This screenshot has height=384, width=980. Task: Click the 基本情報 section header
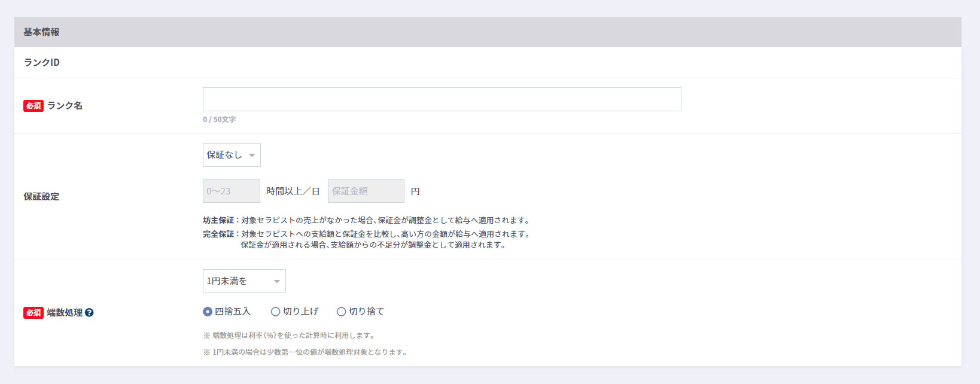coord(41,32)
